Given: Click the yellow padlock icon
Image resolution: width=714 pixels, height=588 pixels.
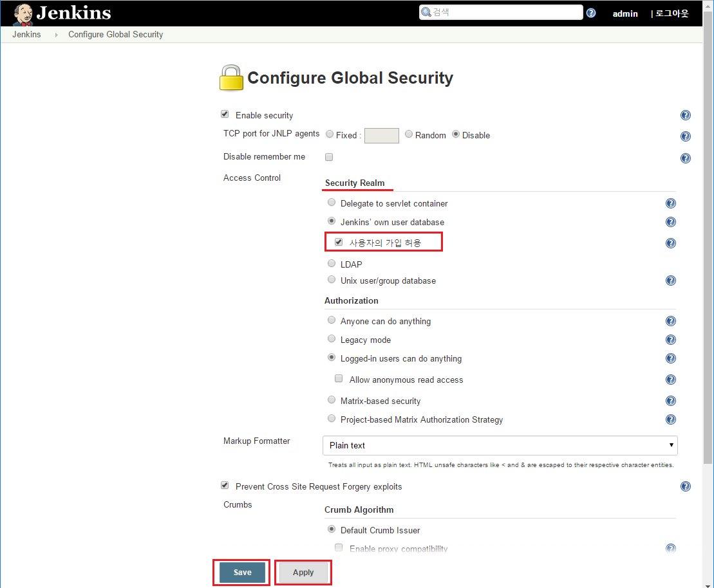Looking at the screenshot, I should 231,78.
